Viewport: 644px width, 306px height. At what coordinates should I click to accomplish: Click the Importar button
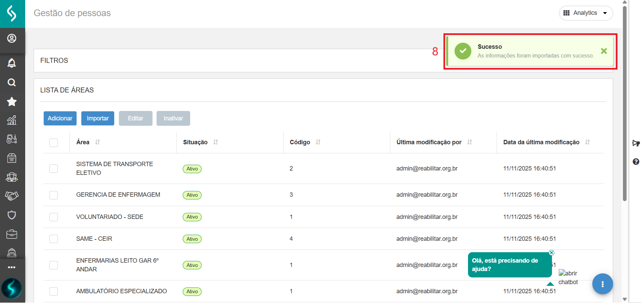tap(98, 118)
